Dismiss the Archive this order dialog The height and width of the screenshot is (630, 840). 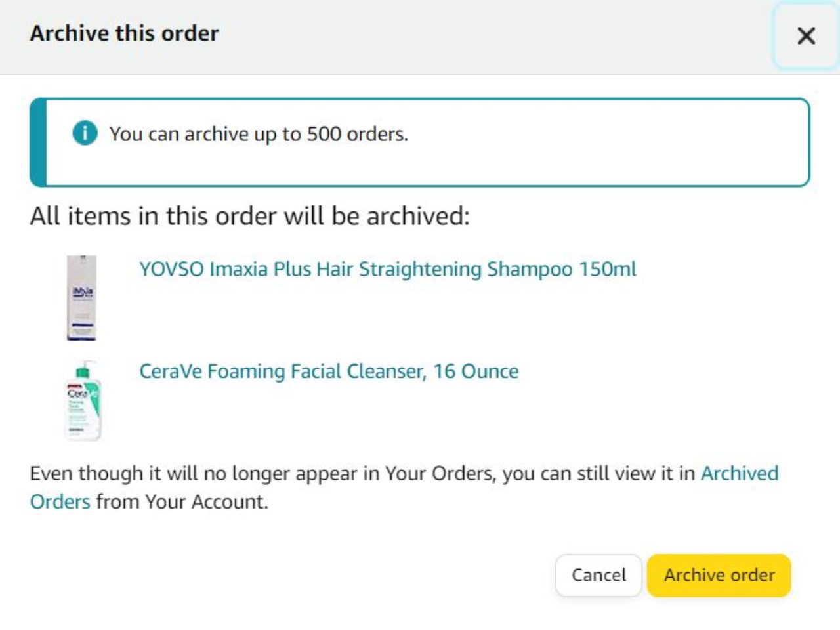click(x=806, y=37)
